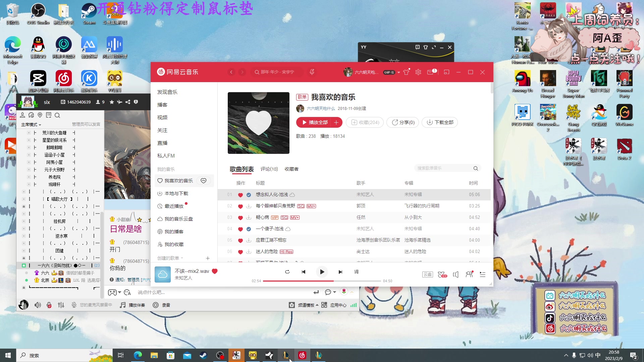Image resolution: width=644 pixels, height=362 pixels.
Task: Open 播客 in the sidebar
Action: [x=162, y=105]
